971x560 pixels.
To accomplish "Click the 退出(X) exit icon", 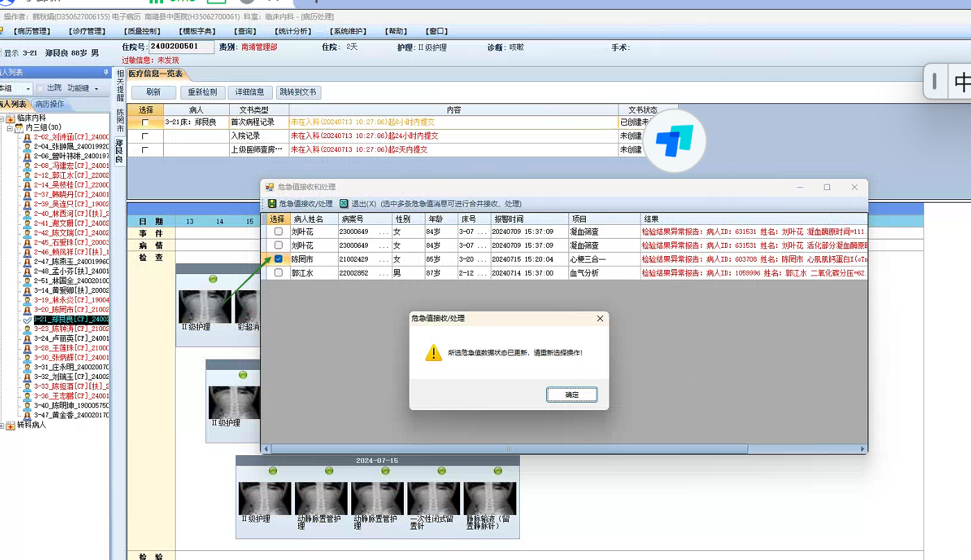I will tap(344, 204).
